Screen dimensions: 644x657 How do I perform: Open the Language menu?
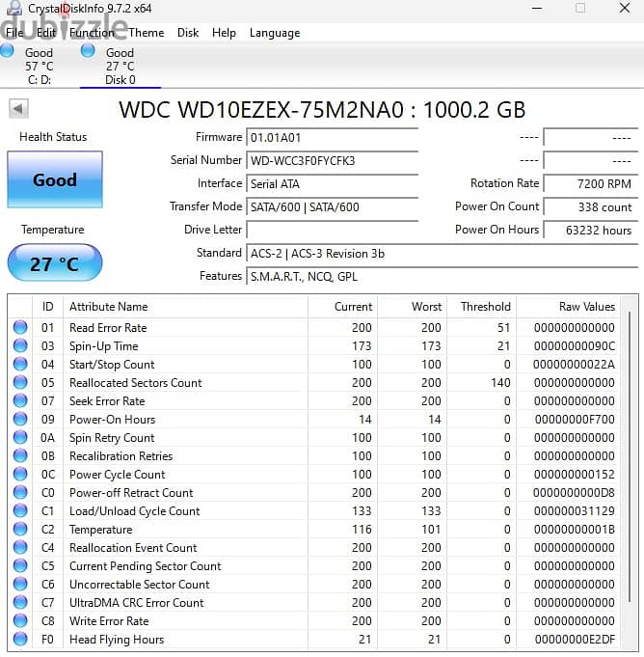tap(275, 33)
